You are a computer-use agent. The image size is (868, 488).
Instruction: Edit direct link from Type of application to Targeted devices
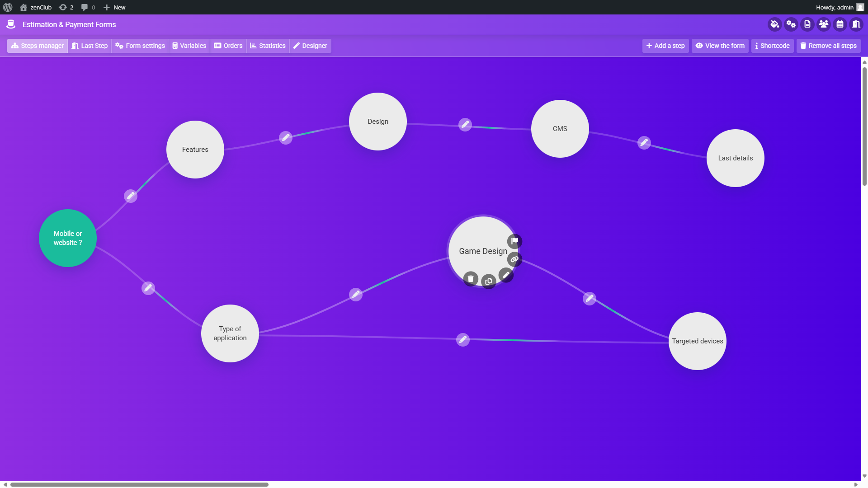pyautogui.click(x=463, y=340)
